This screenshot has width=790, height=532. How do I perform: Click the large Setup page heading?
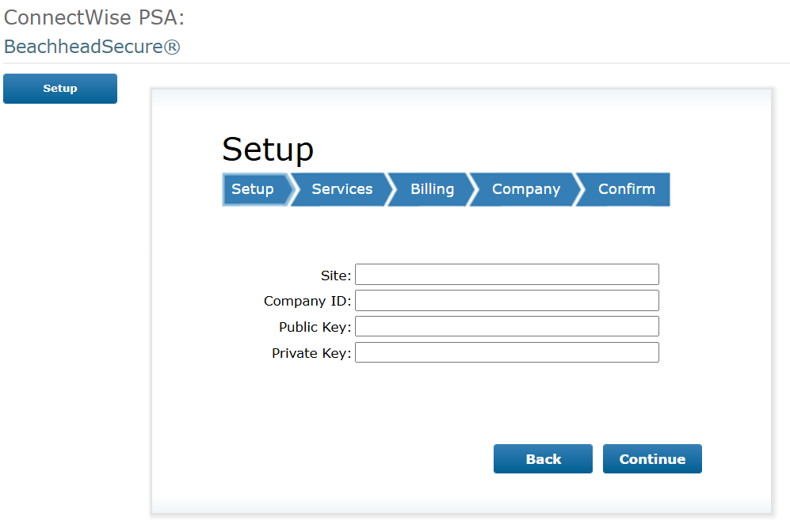coord(268,150)
